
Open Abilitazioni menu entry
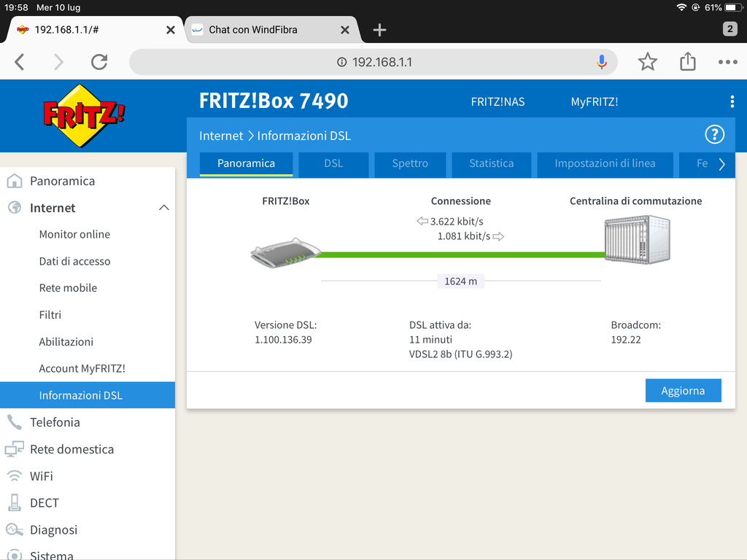pos(66,341)
